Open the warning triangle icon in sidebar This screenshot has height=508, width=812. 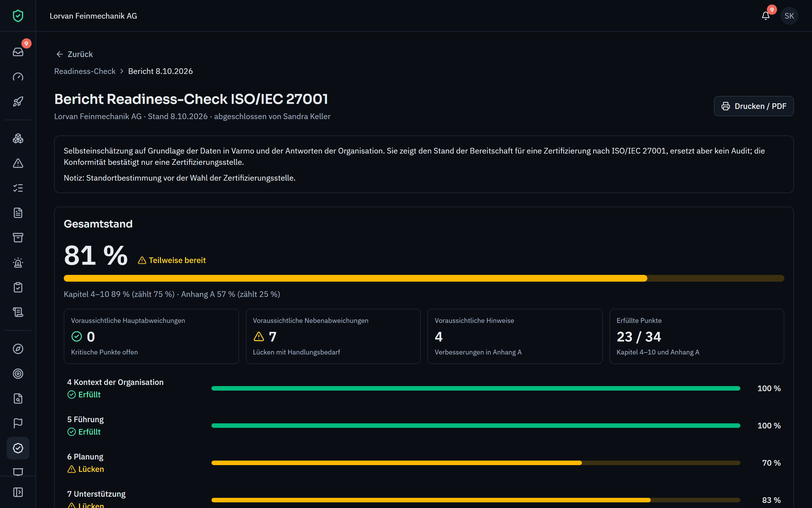pyautogui.click(x=18, y=163)
